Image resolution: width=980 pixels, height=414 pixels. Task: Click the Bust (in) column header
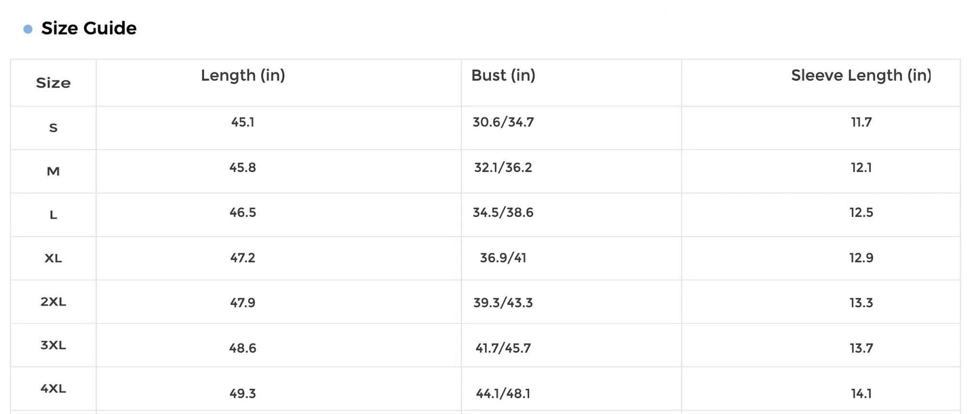[x=503, y=75]
